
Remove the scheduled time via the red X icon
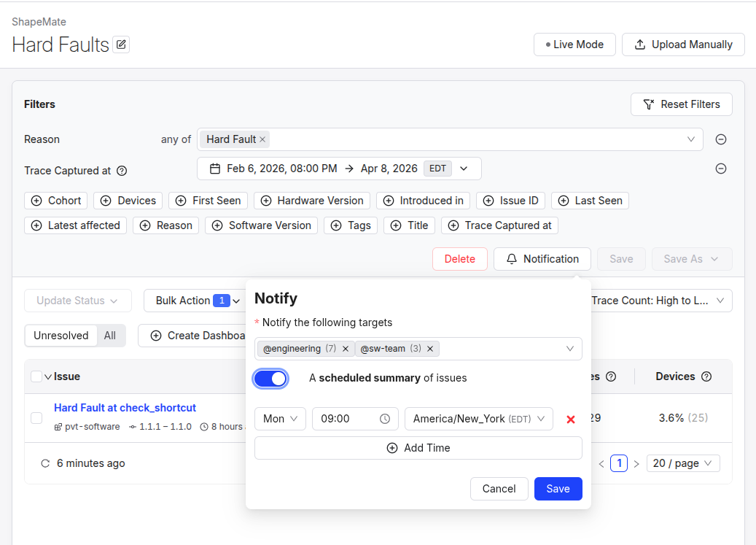[x=571, y=419]
